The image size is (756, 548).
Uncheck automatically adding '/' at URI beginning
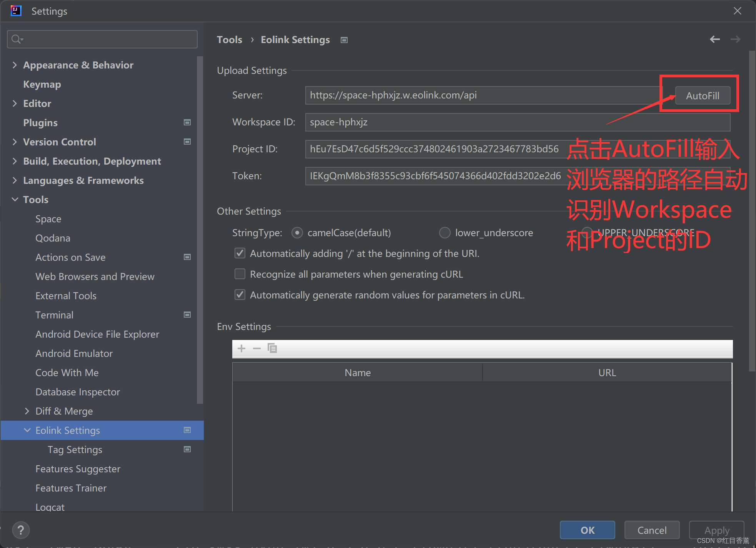tap(240, 253)
